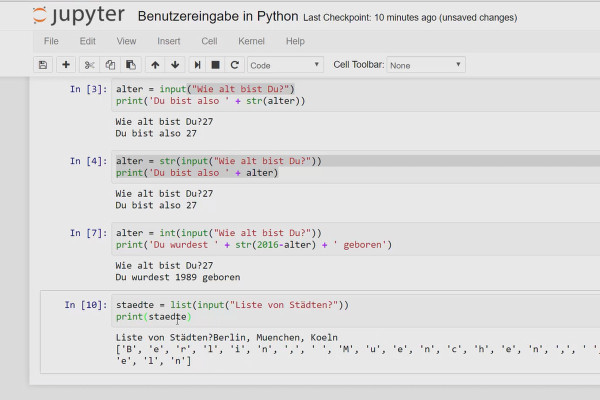
Task: Interrupt kernel with the stop square icon
Action: pyautogui.click(x=215, y=65)
